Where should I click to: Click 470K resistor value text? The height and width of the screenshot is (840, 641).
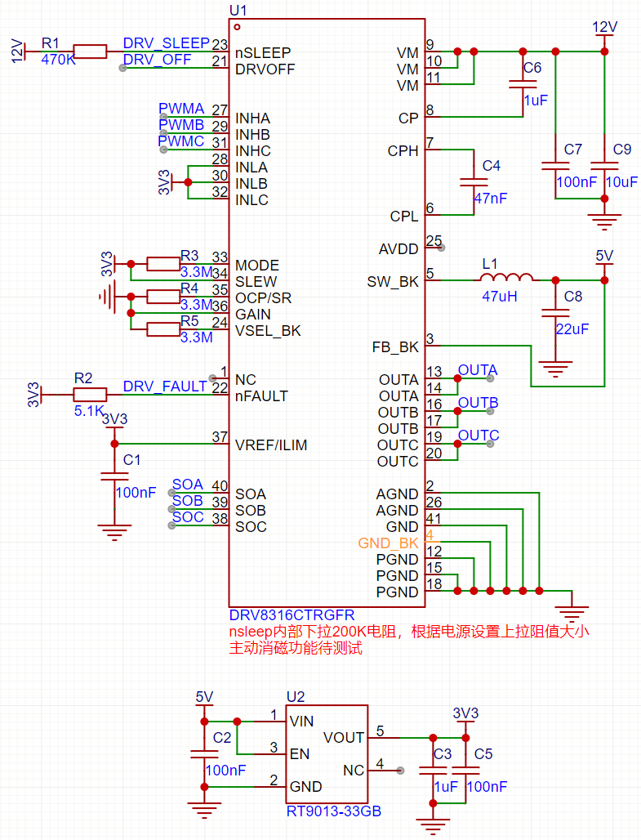click(58, 60)
